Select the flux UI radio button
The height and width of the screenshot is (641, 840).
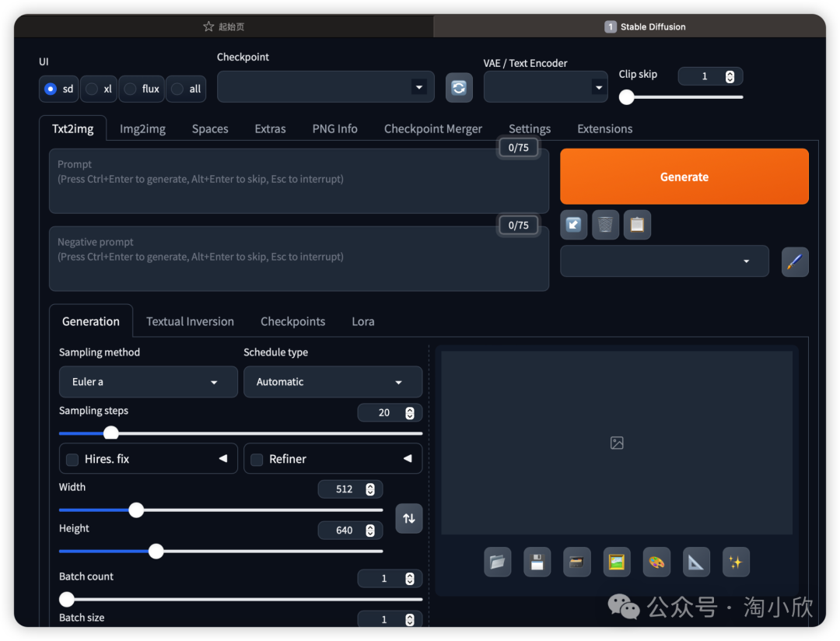130,89
